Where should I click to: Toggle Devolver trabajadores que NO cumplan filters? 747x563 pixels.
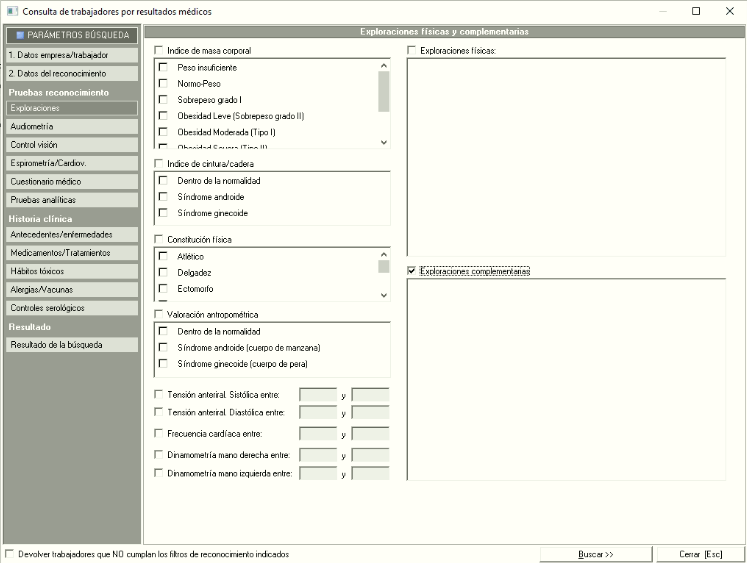tap(10, 553)
